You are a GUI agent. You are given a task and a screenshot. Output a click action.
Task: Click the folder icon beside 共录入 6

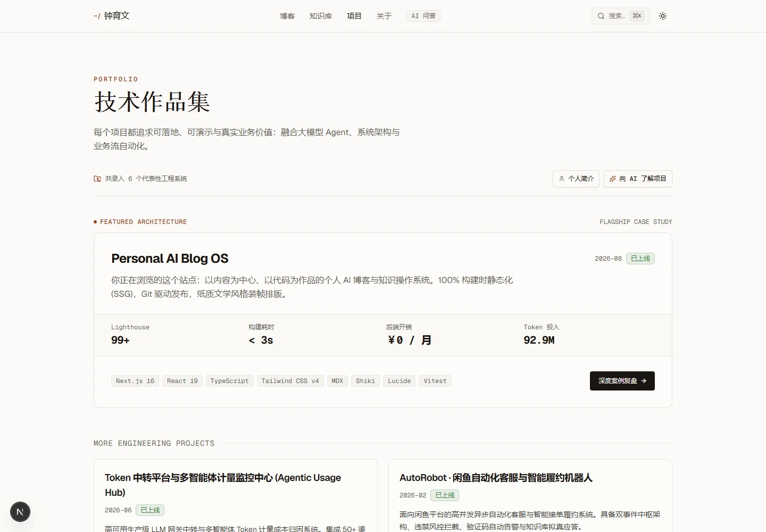click(x=97, y=179)
